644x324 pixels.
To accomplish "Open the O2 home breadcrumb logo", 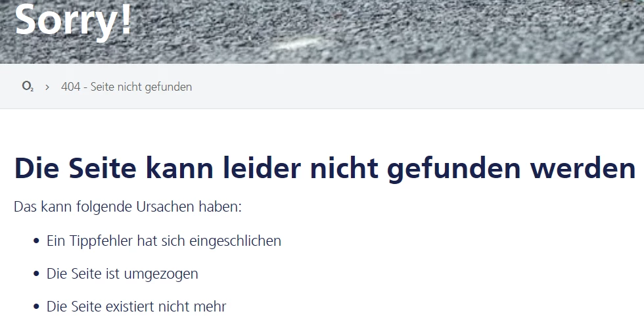I will tap(28, 87).
